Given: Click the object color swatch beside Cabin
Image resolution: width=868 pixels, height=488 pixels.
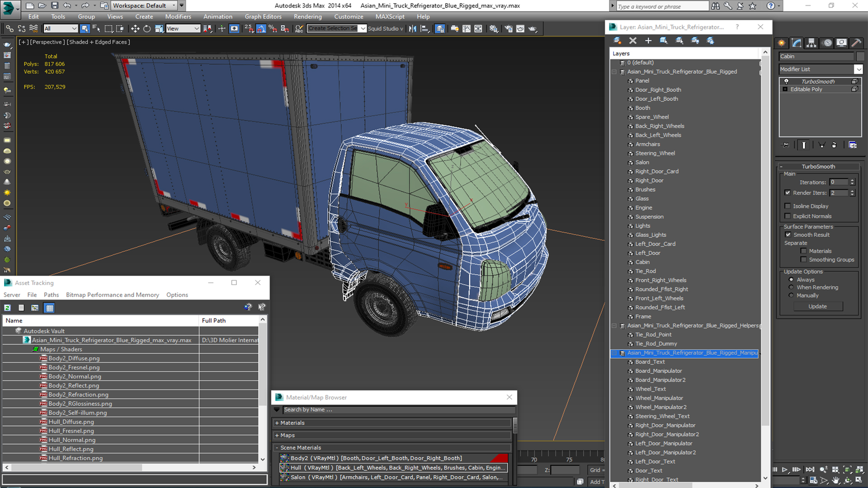Looking at the screenshot, I should tap(860, 56).
